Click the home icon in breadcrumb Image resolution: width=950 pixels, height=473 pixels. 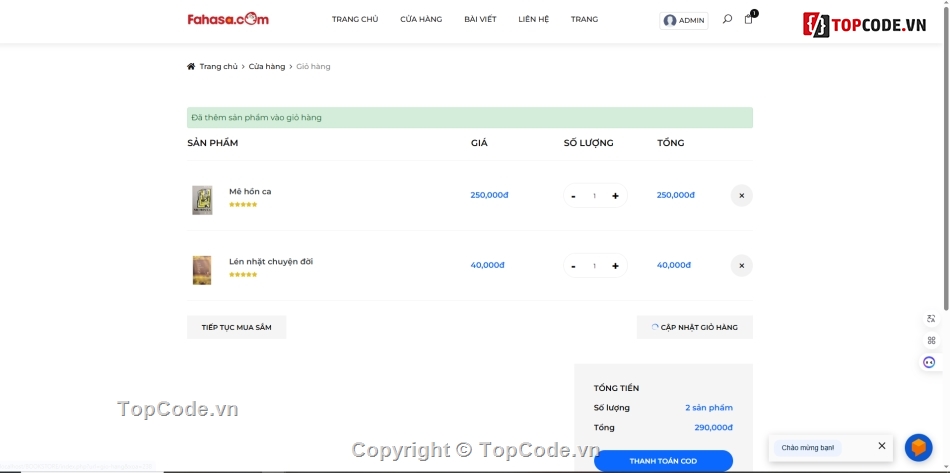tap(191, 67)
